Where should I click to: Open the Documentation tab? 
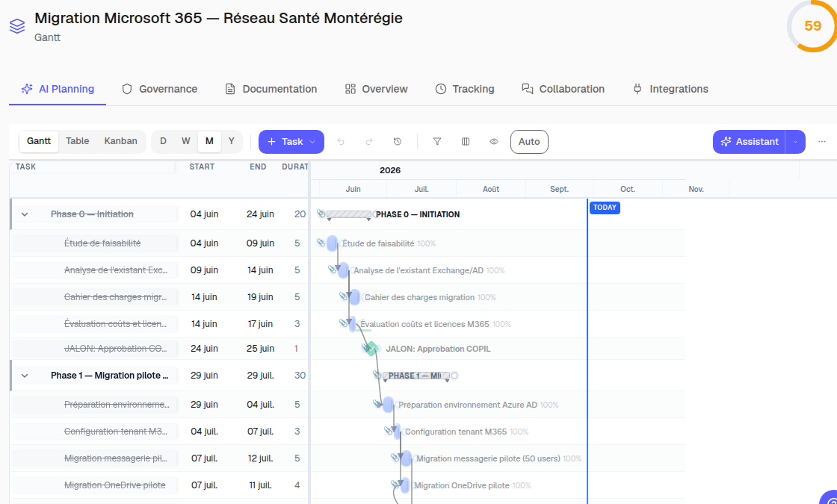pyautogui.click(x=271, y=89)
